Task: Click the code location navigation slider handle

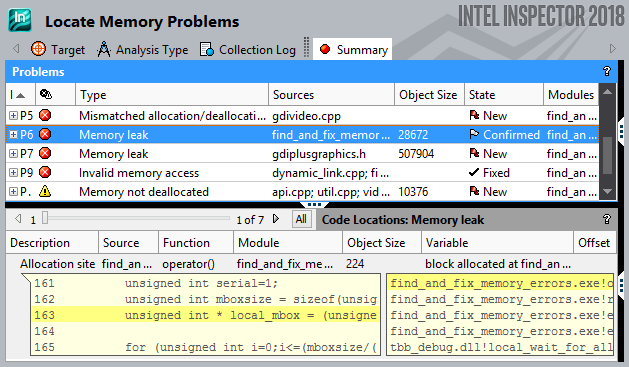Action: point(45,218)
